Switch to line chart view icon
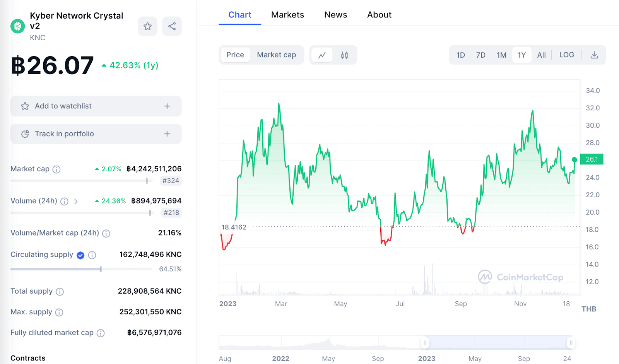The image size is (619, 364). pyautogui.click(x=322, y=55)
